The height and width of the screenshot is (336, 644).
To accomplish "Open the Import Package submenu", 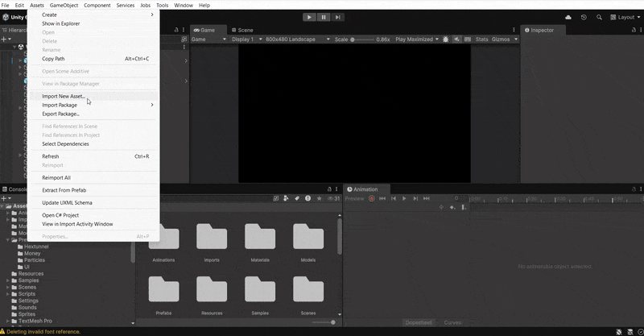I will [93, 105].
